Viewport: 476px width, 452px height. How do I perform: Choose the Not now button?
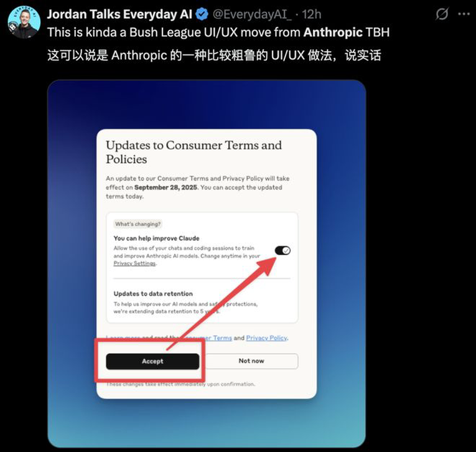pos(251,361)
